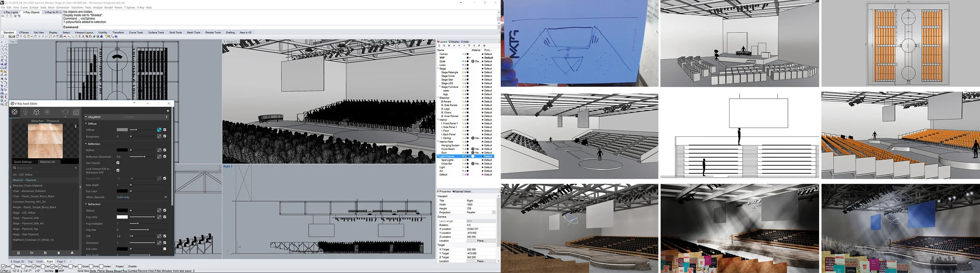This screenshot has height=273, width=980.
Task: Toggle the Fog color texture enable checkbox
Action: 165,217
